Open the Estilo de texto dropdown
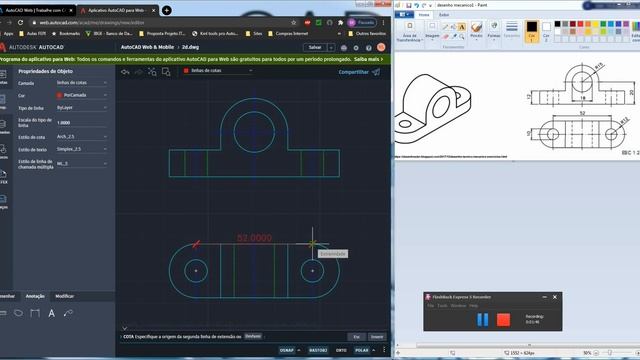 (82, 149)
